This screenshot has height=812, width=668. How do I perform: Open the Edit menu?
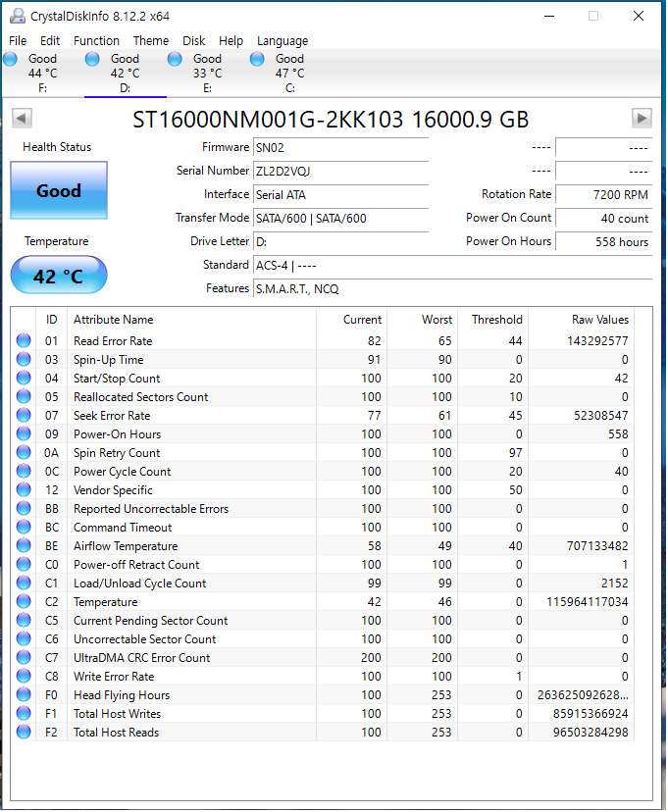(x=50, y=40)
